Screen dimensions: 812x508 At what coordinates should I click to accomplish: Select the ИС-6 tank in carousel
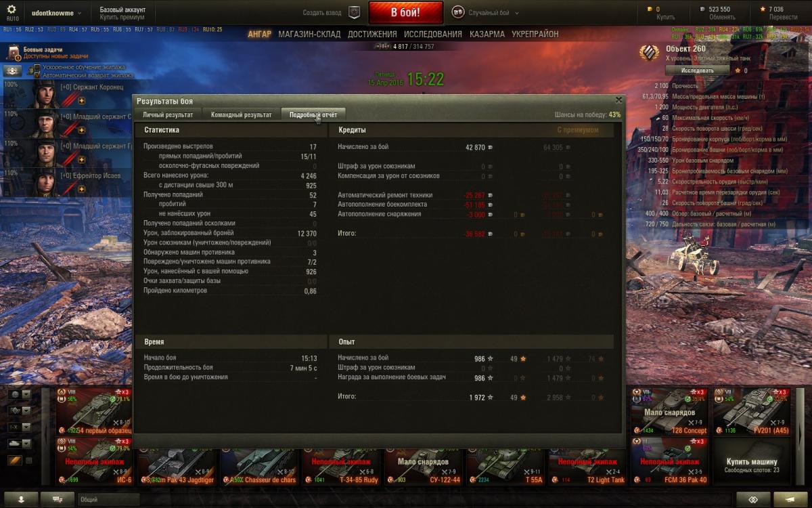coord(94,461)
